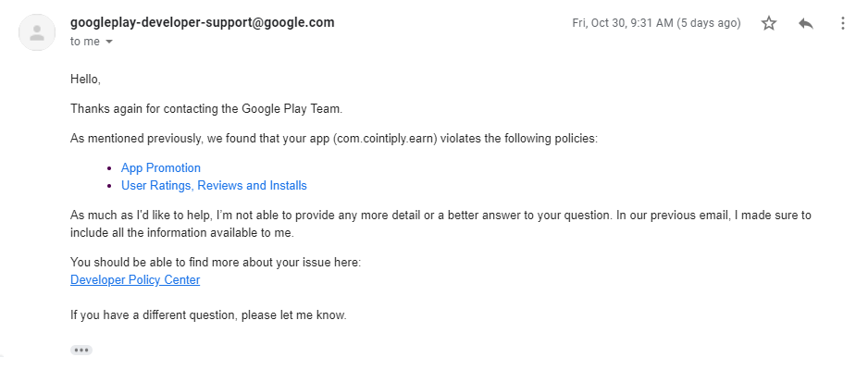Screen dimensions: 868x382
Task: Click the "Thanks again for contacting" sentence
Action: pyautogui.click(x=206, y=108)
